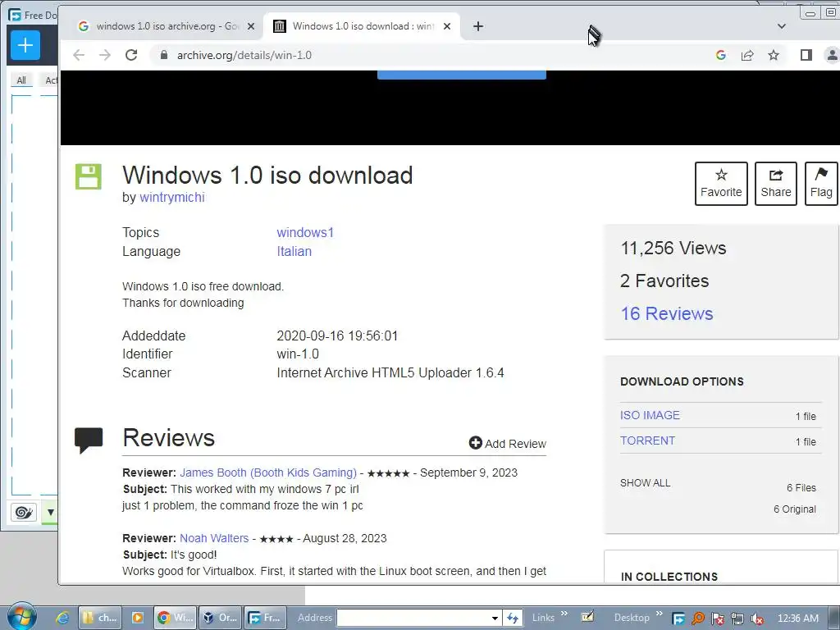Screen dimensions: 840x630
Task: Click the 11,256 Views text
Action: click(x=673, y=248)
